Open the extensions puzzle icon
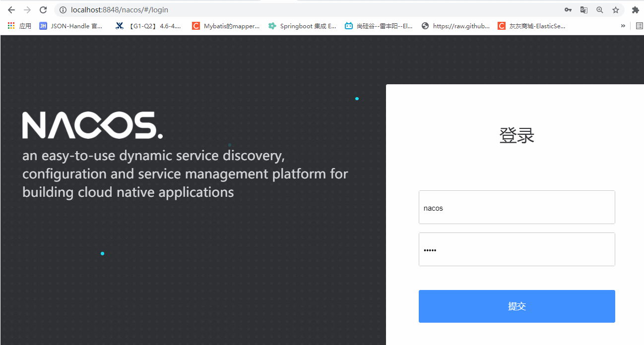Viewport: 644px width, 345px height. (635, 10)
